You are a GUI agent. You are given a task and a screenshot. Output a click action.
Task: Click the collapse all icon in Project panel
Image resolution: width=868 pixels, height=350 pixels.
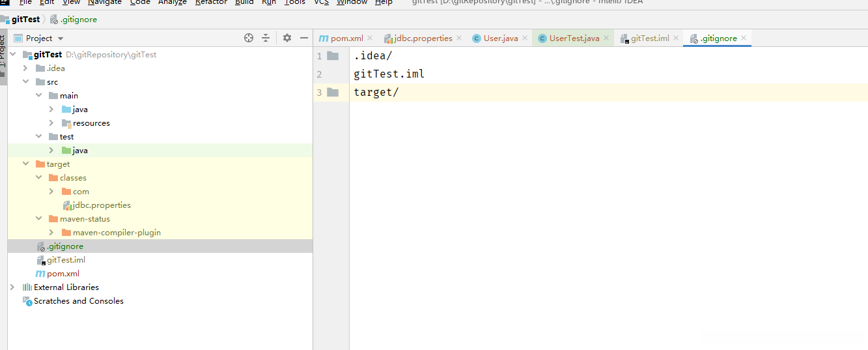point(266,38)
